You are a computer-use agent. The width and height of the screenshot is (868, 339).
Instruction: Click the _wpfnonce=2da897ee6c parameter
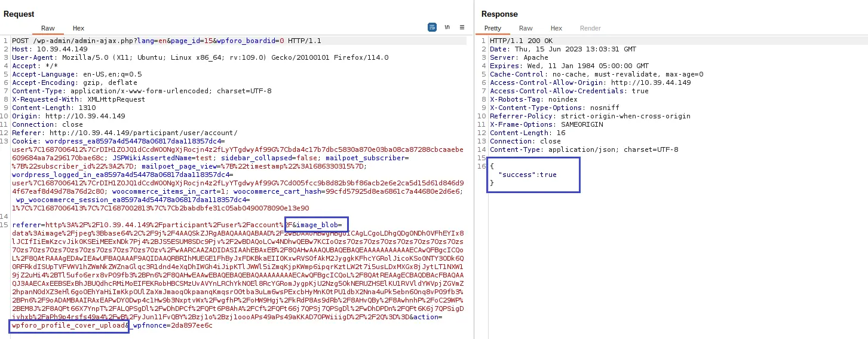point(171,325)
